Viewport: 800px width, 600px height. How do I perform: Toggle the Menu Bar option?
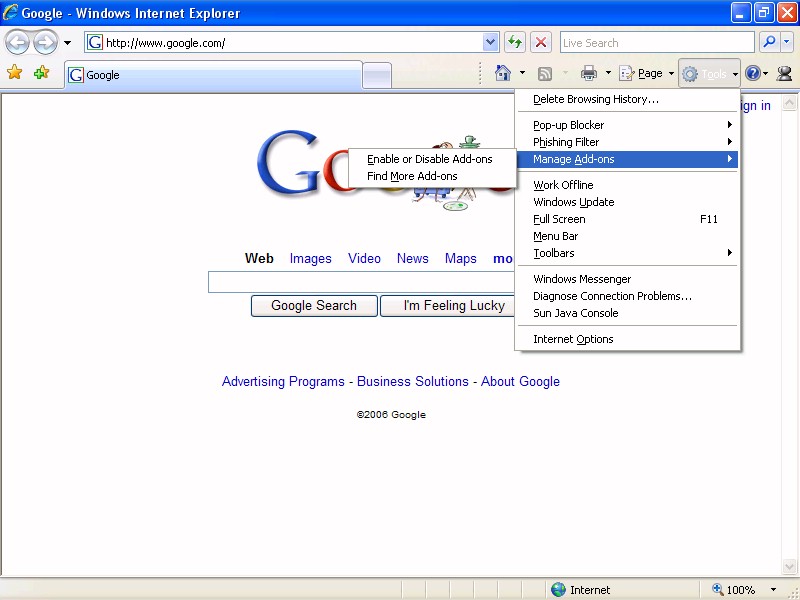628,236
